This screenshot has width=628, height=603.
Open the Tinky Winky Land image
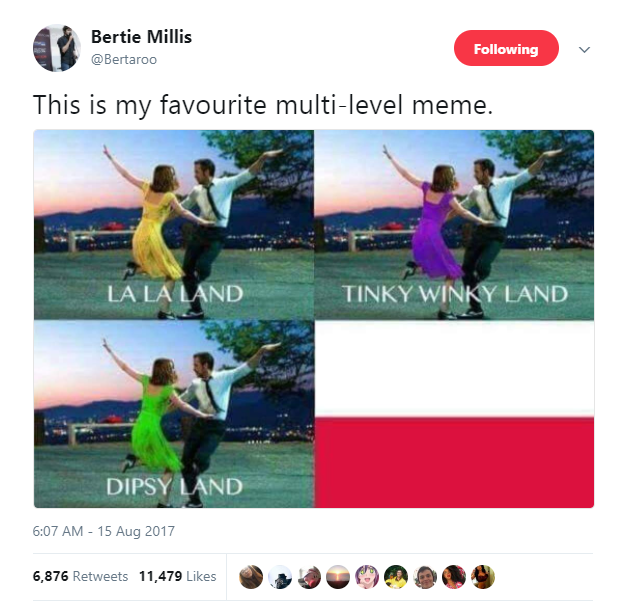[x=454, y=225]
